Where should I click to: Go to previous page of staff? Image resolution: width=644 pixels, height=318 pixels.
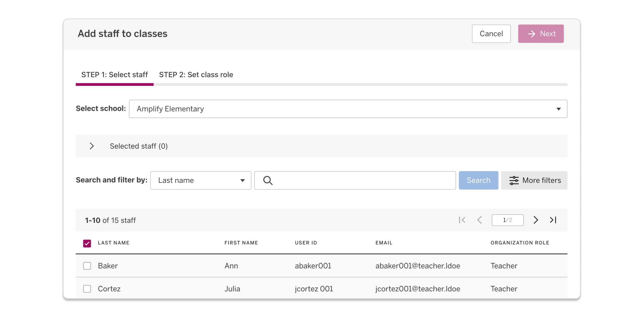click(479, 220)
